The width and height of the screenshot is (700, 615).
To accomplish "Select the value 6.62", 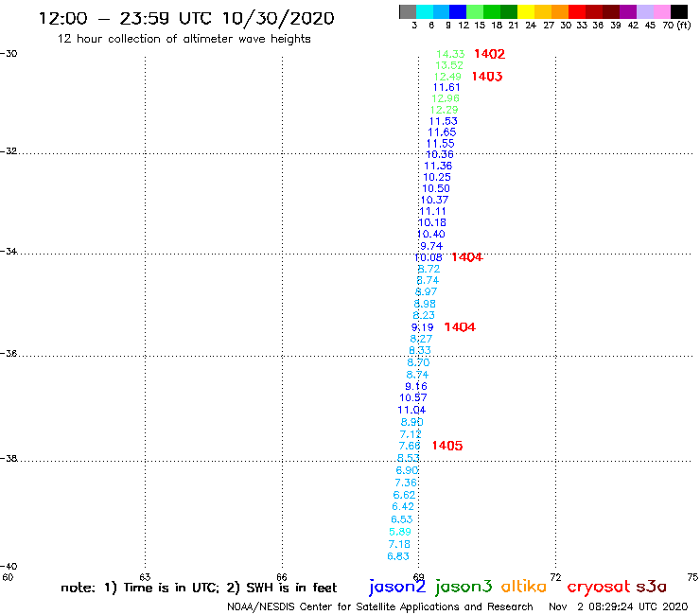I will click(404, 495).
